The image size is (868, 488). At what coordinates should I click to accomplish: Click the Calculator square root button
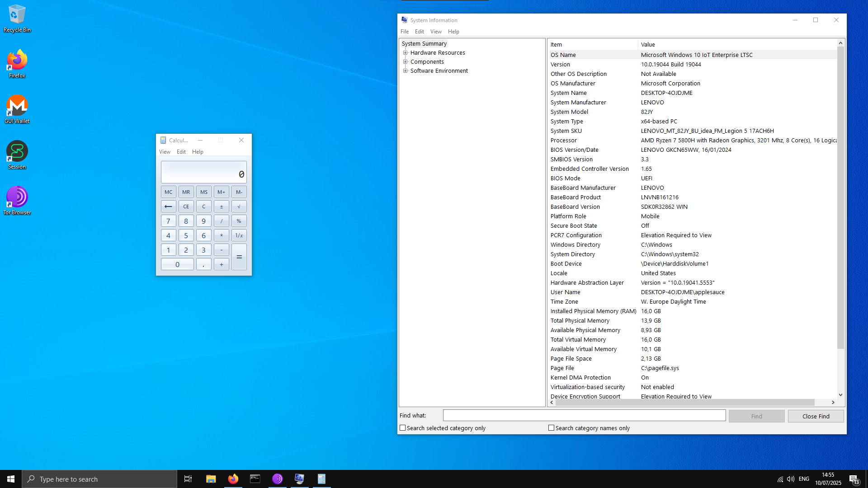click(x=239, y=206)
